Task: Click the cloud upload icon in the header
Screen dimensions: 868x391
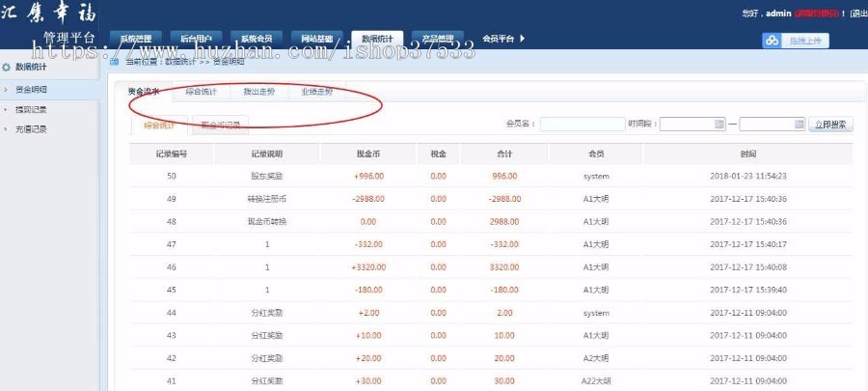Action: click(x=772, y=41)
